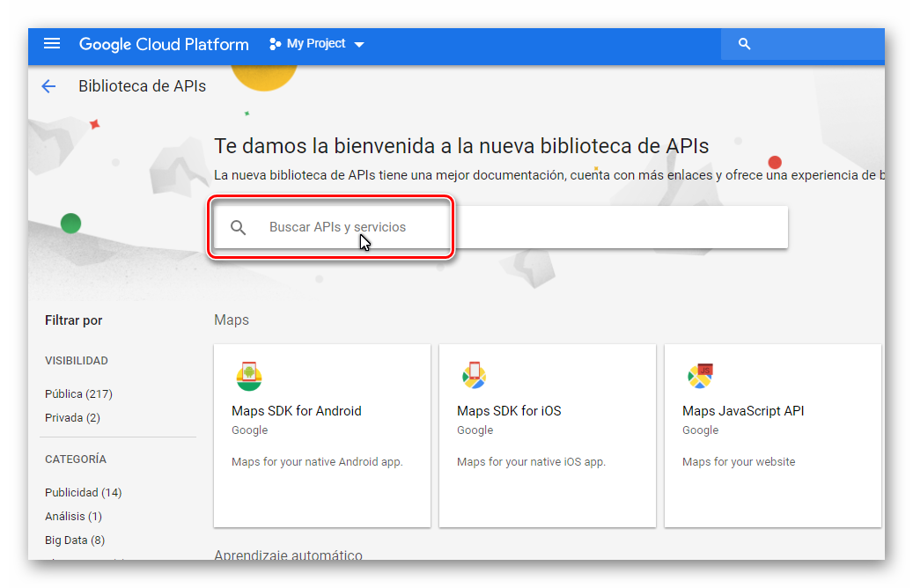
Task: Click the Maps SDK for iOS icon
Action: [474, 376]
